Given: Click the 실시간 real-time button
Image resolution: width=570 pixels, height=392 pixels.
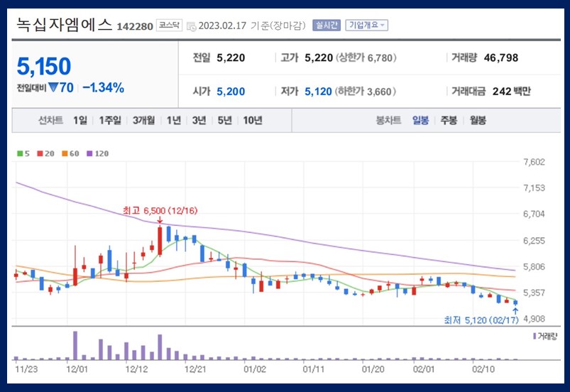Looking at the screenshot, I should coord(327,25).
